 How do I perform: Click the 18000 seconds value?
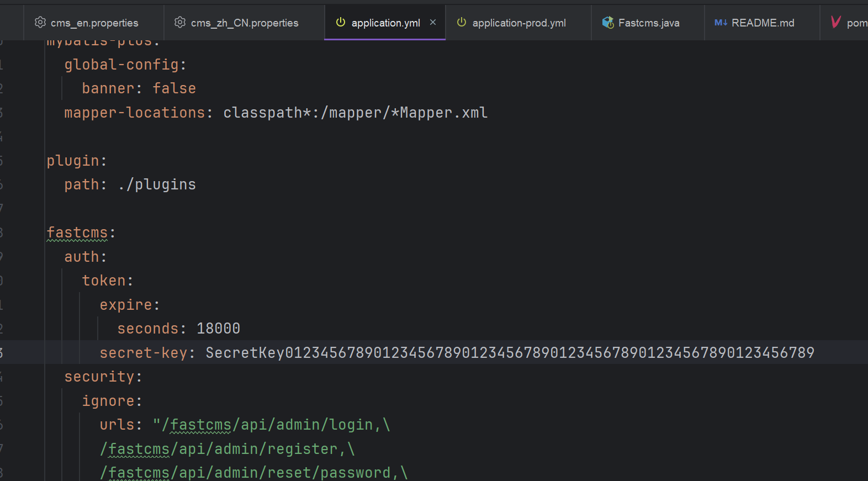pos(218,329)
